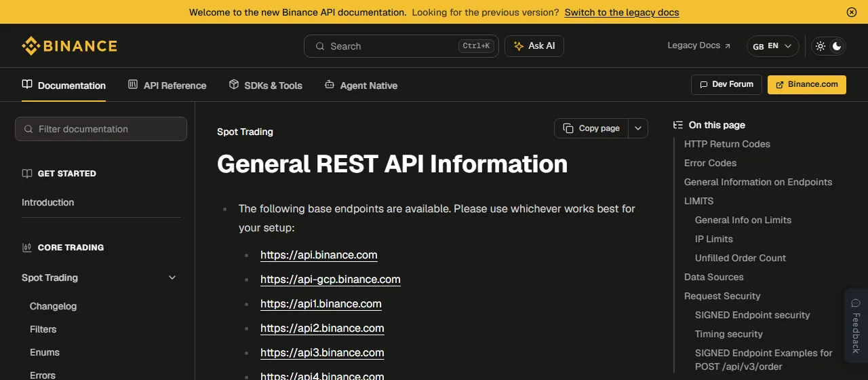Click the Legacy Docs external arrow icon
The height and width of the screenshot is (380, 868).
[x=728, y=46]
